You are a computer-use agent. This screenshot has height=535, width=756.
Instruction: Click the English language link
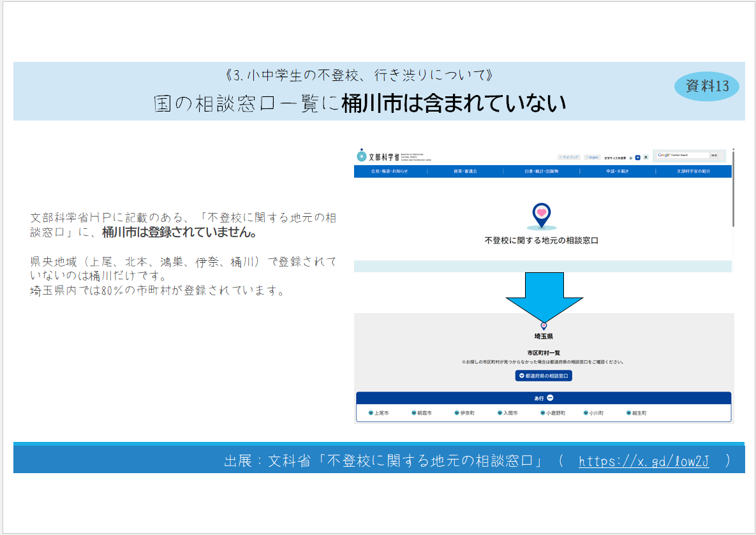point(592,158)
